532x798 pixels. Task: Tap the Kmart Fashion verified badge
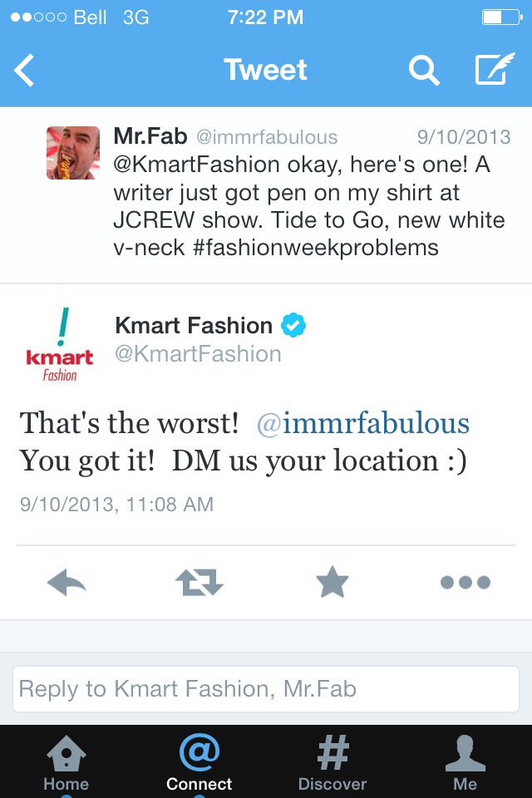pyautogui.click(x=293, y=326)
